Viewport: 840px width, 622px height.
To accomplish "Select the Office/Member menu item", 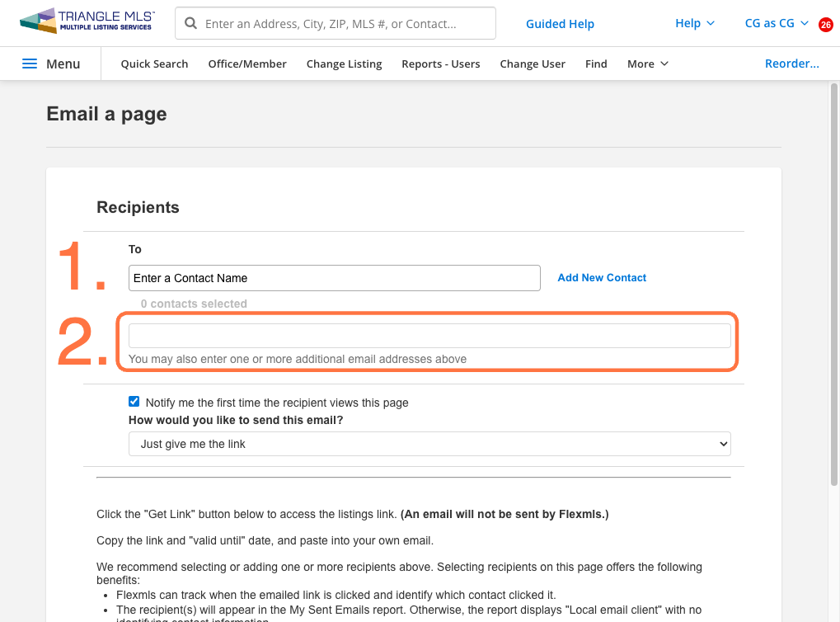I will point(247,64).
